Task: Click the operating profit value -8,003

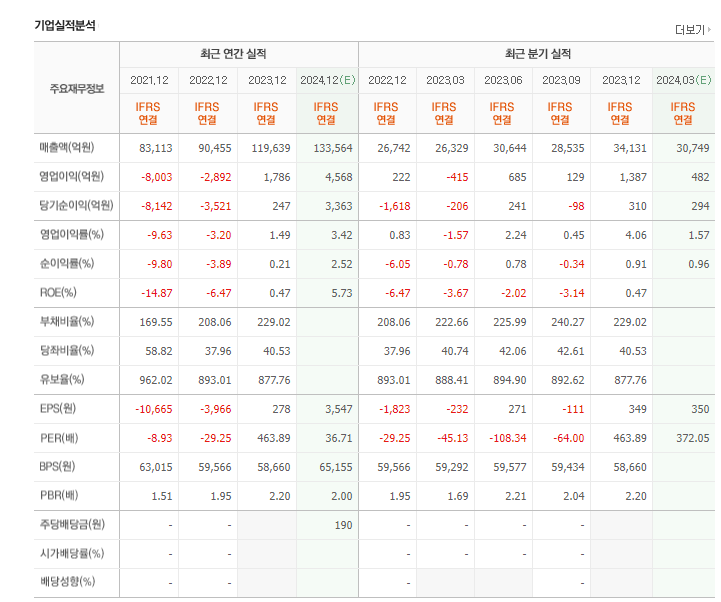Action: coord(157,178)
